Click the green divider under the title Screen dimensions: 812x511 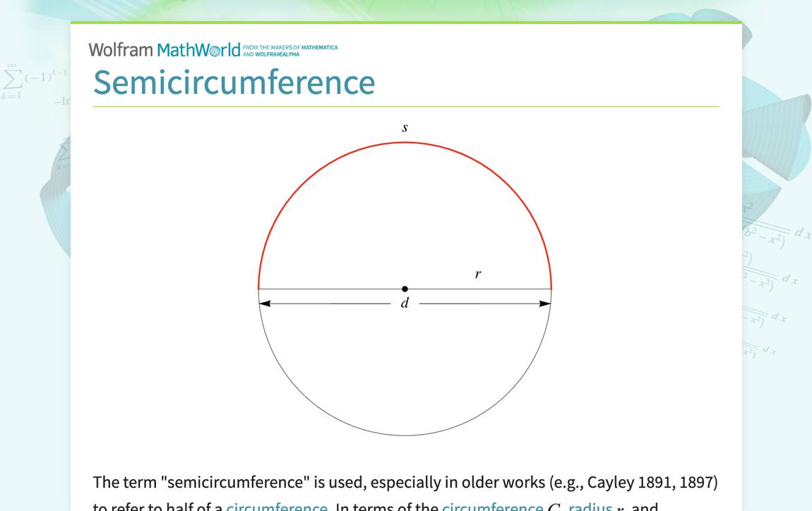point(406,107)
